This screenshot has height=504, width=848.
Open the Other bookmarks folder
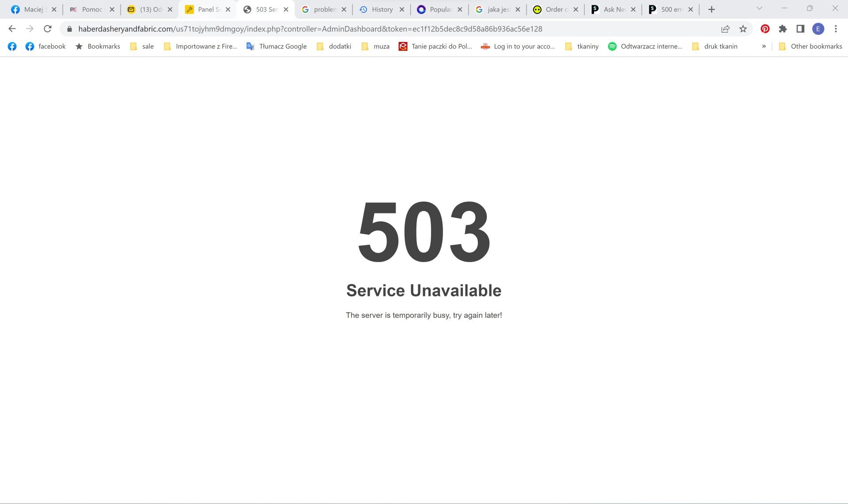tap(810, 46)
